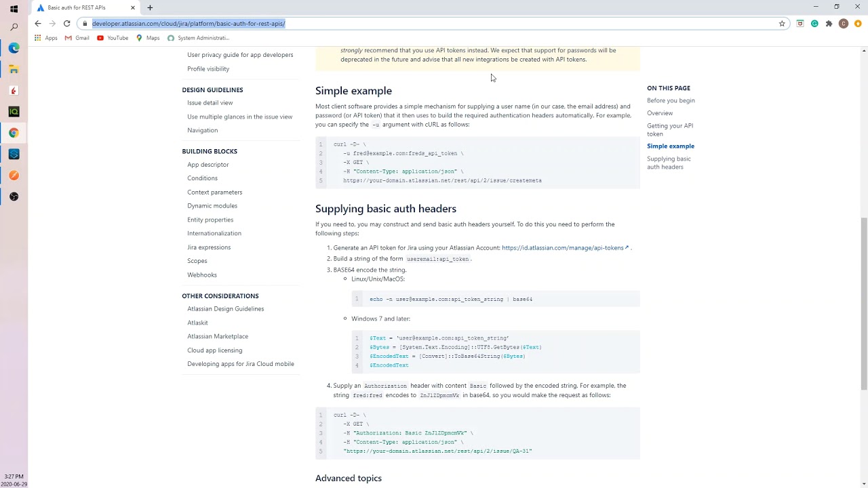This screenshot has height=488, width=868.
Task: Click the Advanced topics heading
Action: 349,479
